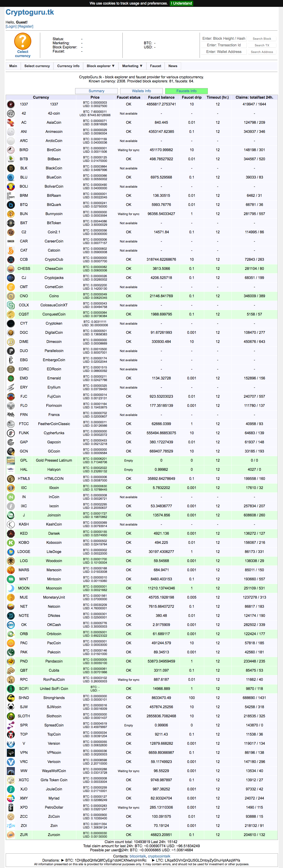Screen dimensions: 283x868
Task: Click the SJWcoin crab icon
Action: pos(11,707)
